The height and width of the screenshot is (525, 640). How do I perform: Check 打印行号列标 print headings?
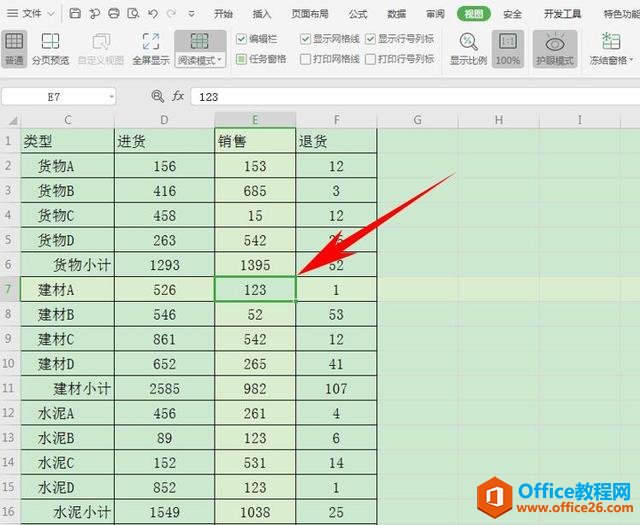click(x=370, y=59)
